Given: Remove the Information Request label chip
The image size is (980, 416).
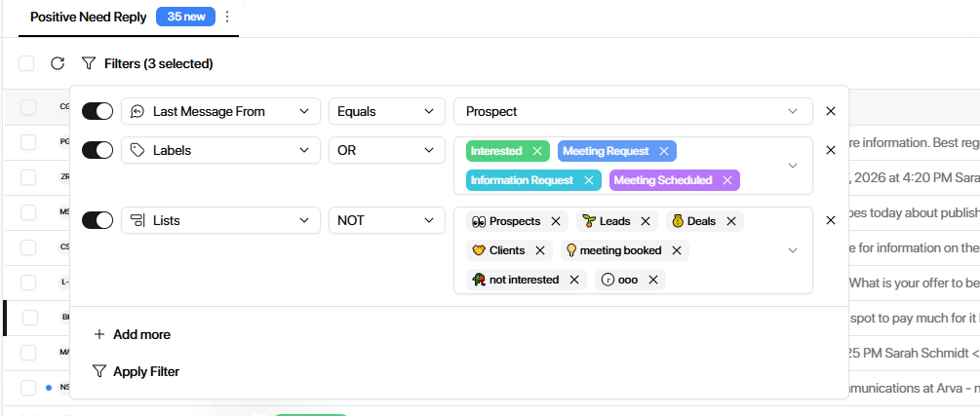Looking at the screenshot, I should pos(588,180).
